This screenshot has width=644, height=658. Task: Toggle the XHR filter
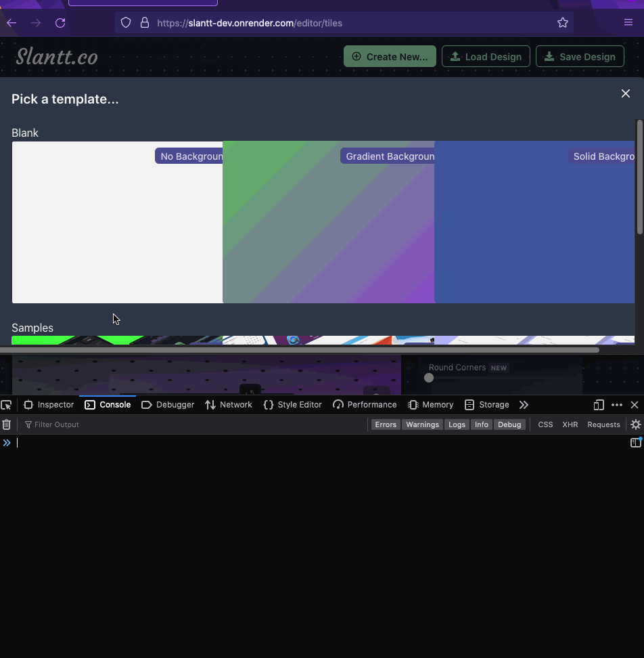(570, 424)
